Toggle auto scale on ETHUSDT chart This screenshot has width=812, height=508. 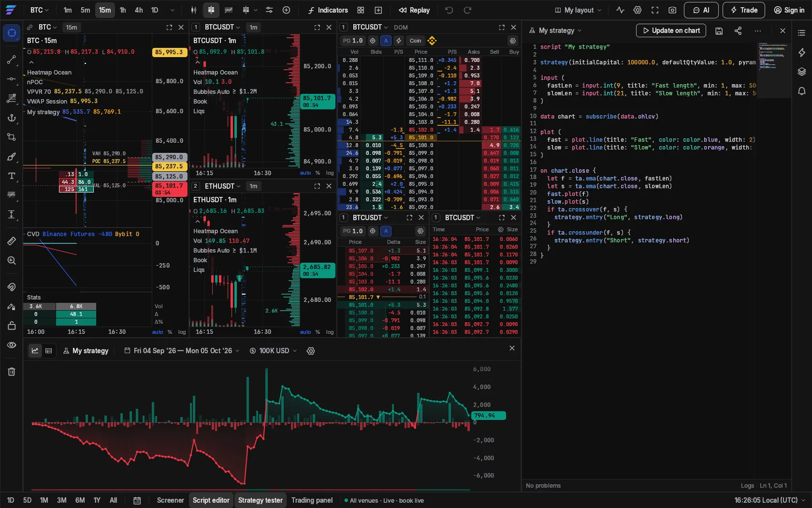pos(305,332)
